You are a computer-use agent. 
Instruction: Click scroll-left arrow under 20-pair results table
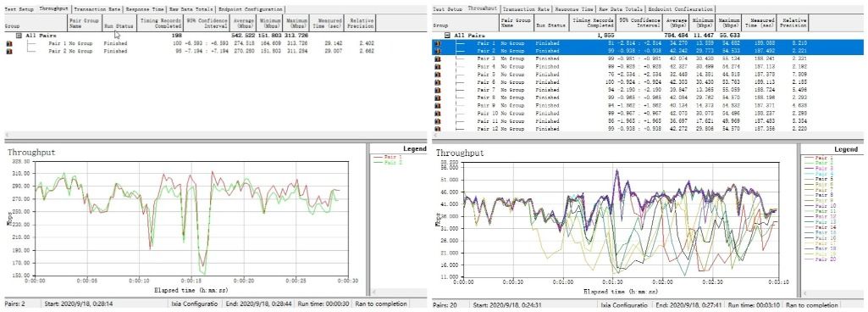[435, 135]
